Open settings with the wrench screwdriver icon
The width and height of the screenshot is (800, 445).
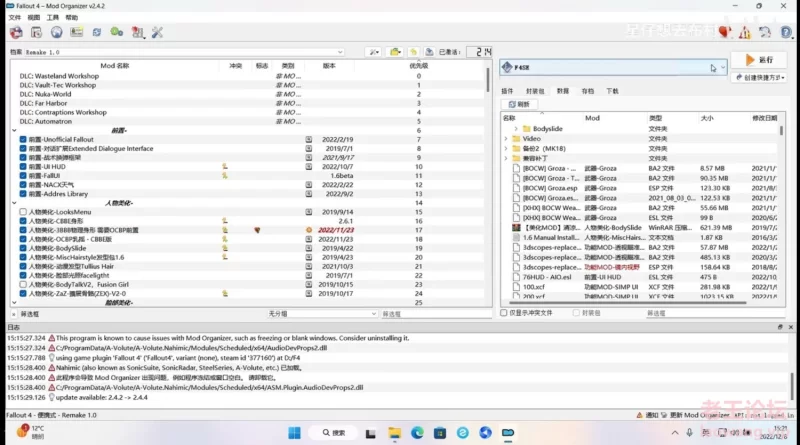157,33
